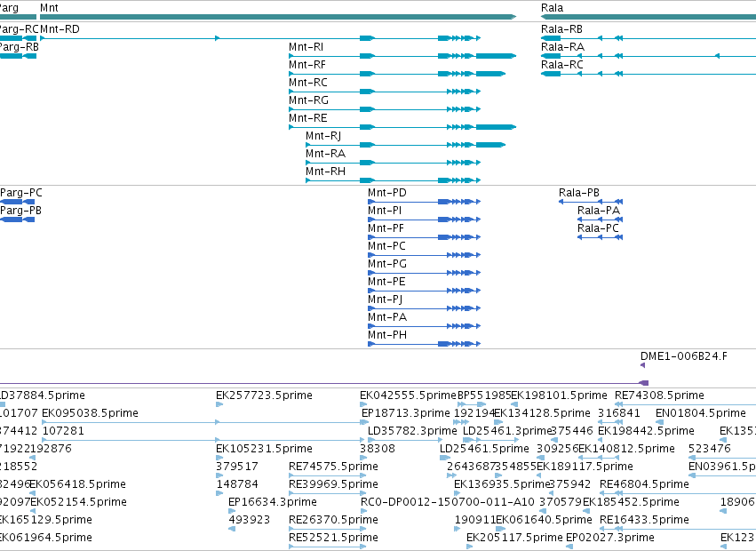
Task: Select protein Mnt-PE
Action: coord(386,282)
